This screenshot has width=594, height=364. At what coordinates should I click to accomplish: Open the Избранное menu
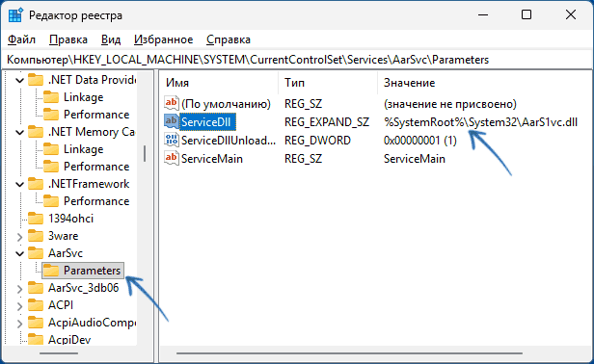pyautogui.click(x=163, y=39)
